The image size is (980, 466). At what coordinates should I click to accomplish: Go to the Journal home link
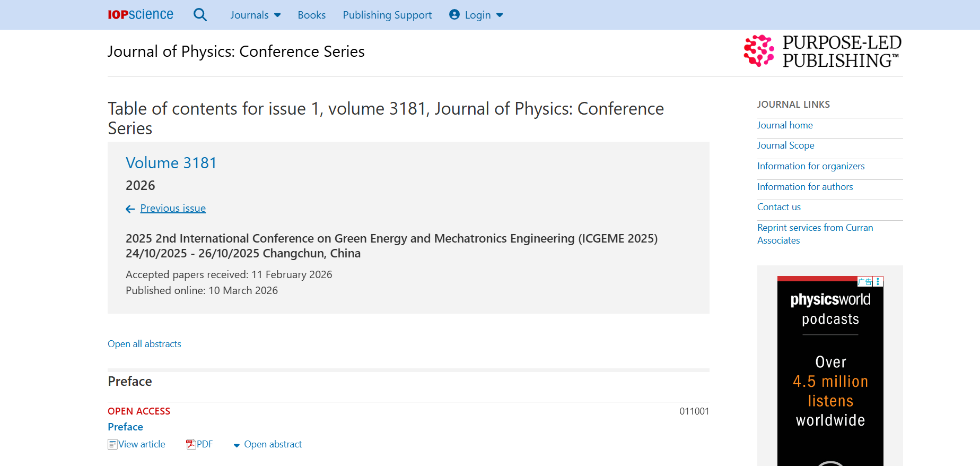(785, 125)
